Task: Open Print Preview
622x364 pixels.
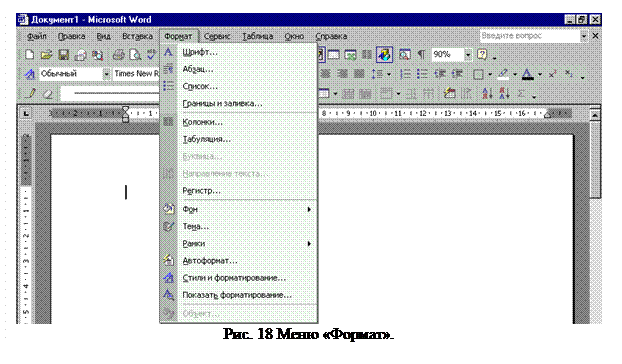Action: (x=135, y=54)
